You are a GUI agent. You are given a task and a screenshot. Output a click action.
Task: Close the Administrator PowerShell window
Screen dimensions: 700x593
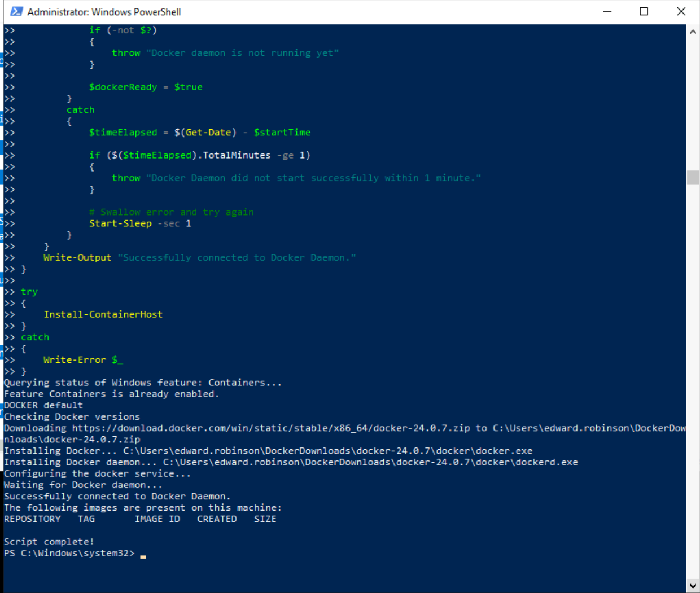(681, 11)
